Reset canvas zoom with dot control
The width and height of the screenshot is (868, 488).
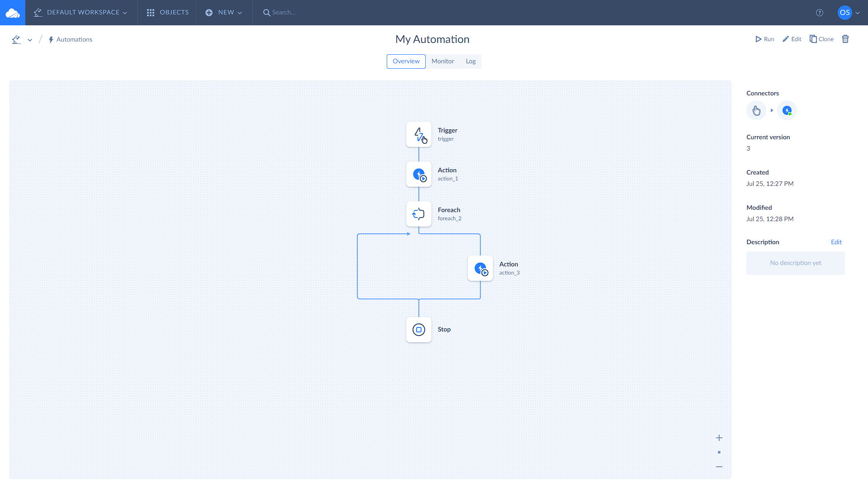(x=719, y=452)
